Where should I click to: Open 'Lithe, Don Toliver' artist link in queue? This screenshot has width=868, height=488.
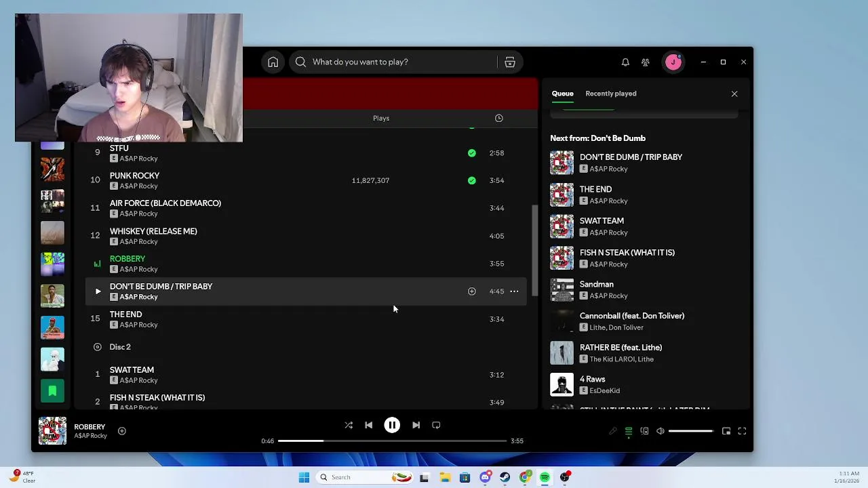616,328
